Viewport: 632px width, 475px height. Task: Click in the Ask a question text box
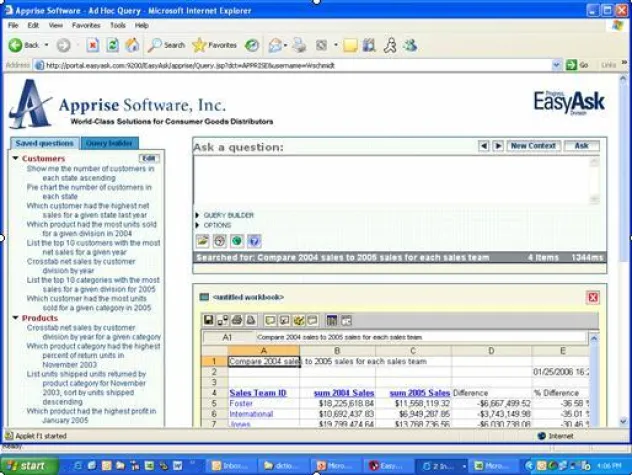point(398,180)
